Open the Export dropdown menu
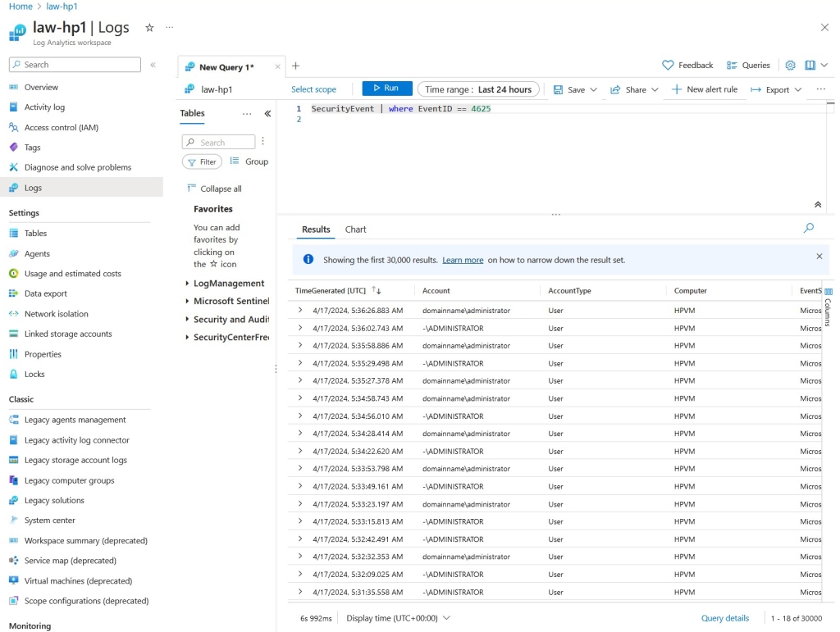840x632 pixels. (x=776, y=89)
